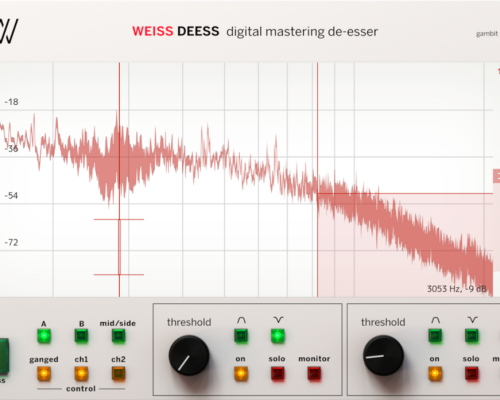500x400 pixels.
Task: Toggle first band on button
Action: tap(241, 373)
